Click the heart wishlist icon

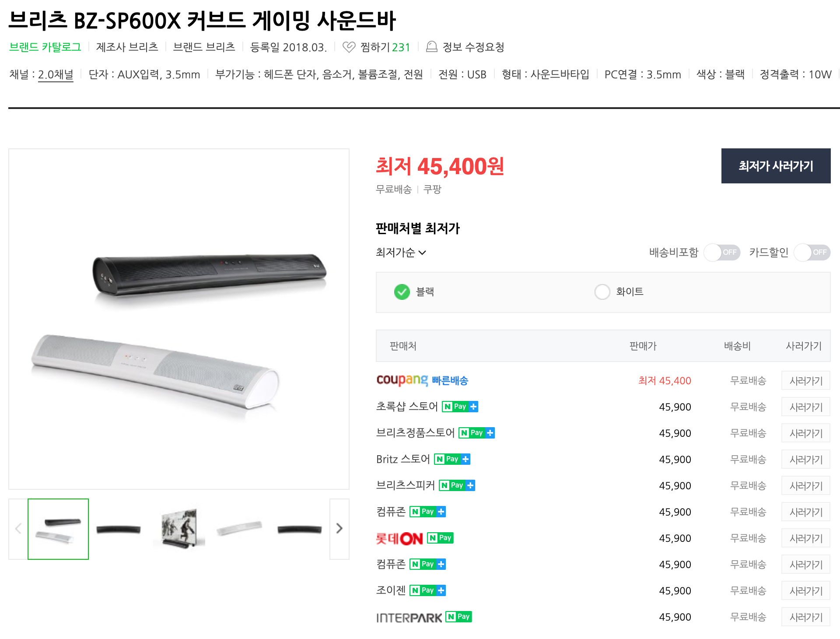pyautogui.click(x=349, y=47)
